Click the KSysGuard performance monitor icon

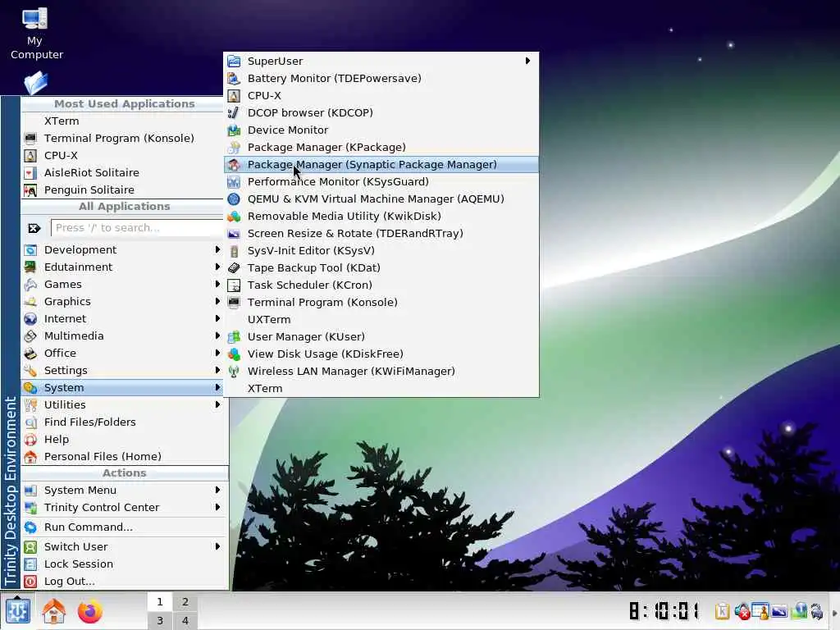tap(234, 181)
